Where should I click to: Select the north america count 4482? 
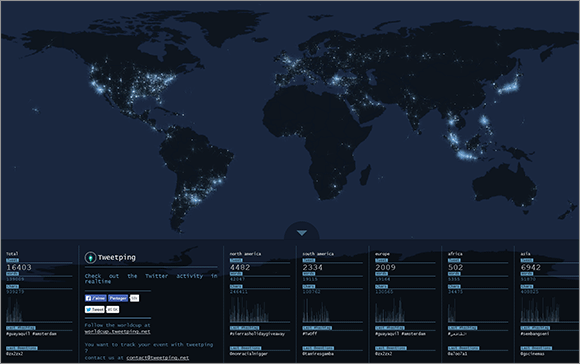240,267
